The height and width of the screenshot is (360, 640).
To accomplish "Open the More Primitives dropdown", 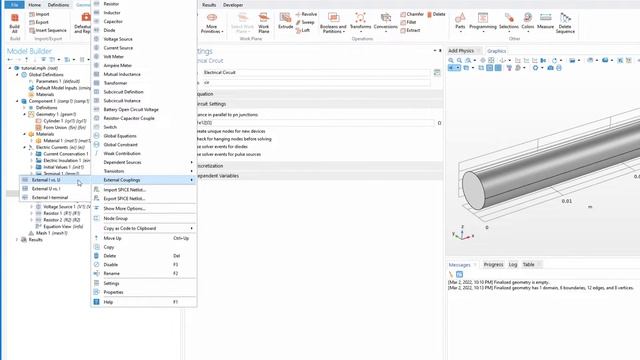I will pyautogui.click(x=211, y=23).
